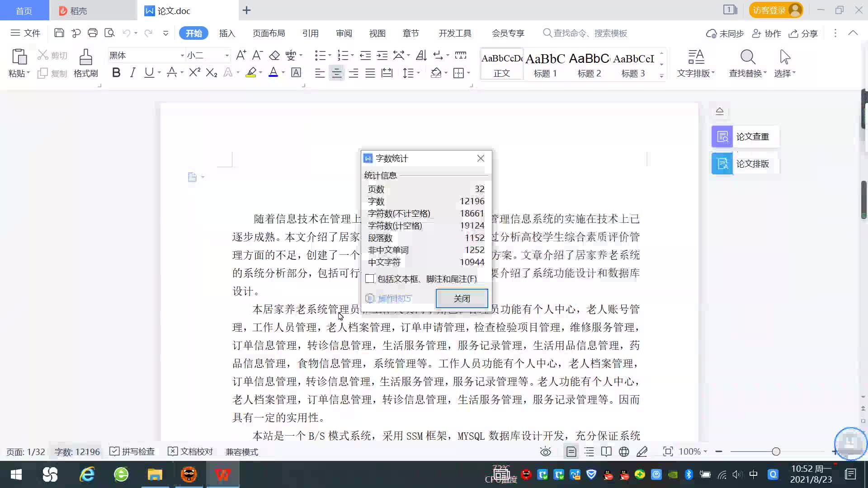Screen dimensions: 868x488
Task: Enable 包括文本框、脚注和尾注 checkbox
Action: (370, 279)
